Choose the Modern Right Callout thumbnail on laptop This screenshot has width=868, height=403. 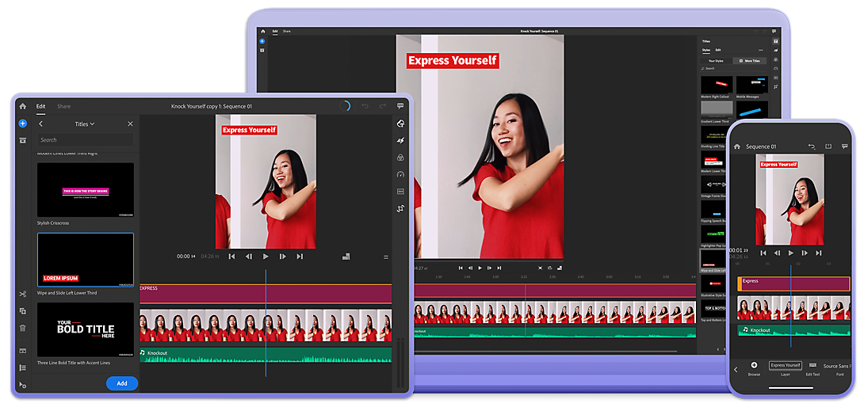coord(717,85)
